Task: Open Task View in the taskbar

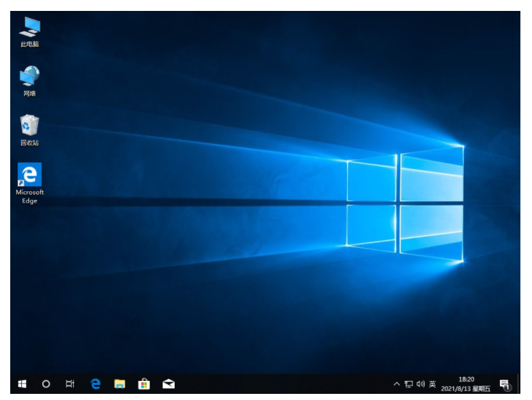Action: (70, 384)
